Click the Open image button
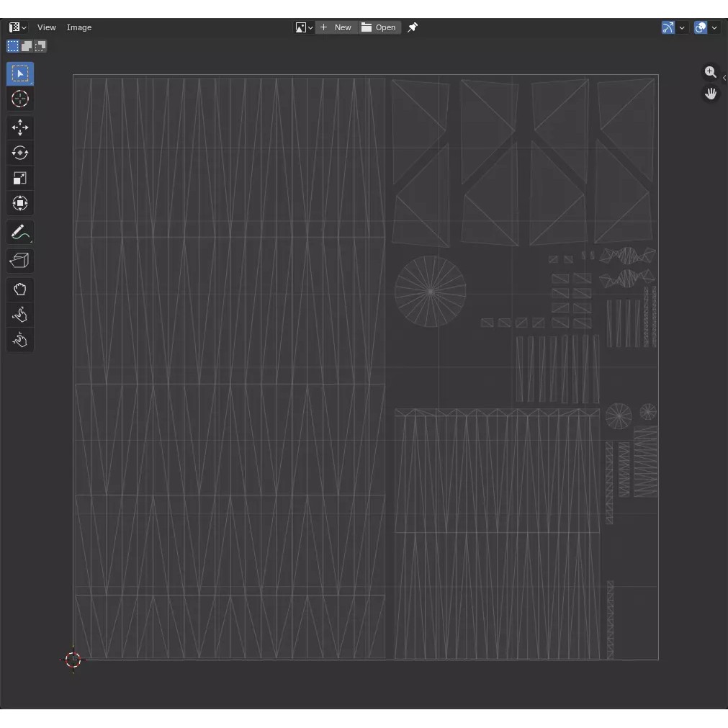This screenshot has height=728, width=728. pyautogui.click(x=379, y=27)
